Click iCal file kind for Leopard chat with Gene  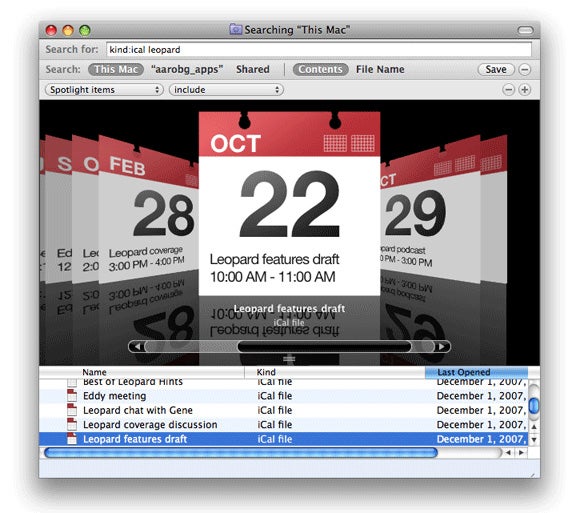point(275,411)
